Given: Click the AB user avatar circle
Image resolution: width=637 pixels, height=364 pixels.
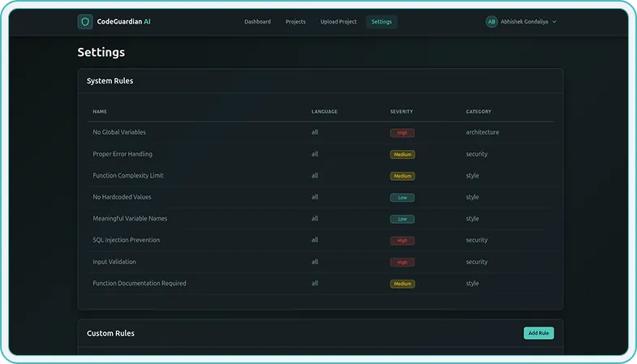Looking at the screenshot, I should 492,22.
